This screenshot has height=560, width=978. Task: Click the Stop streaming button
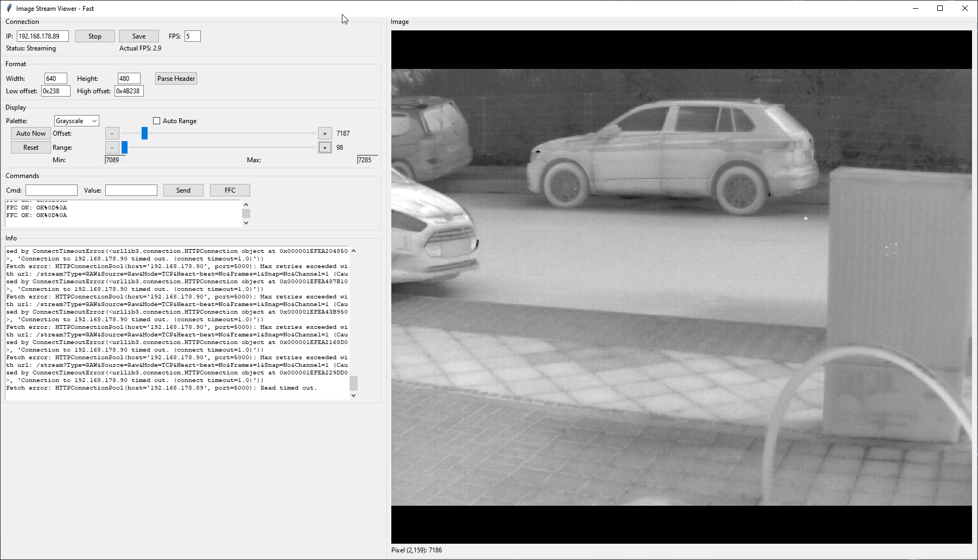(95, 36)
